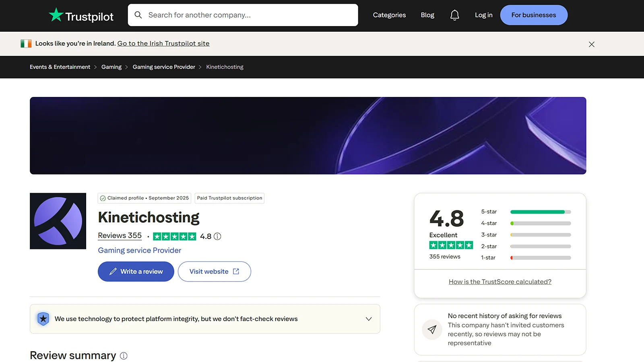
Task: Expand the platform integrity notice
Action: 368,319
